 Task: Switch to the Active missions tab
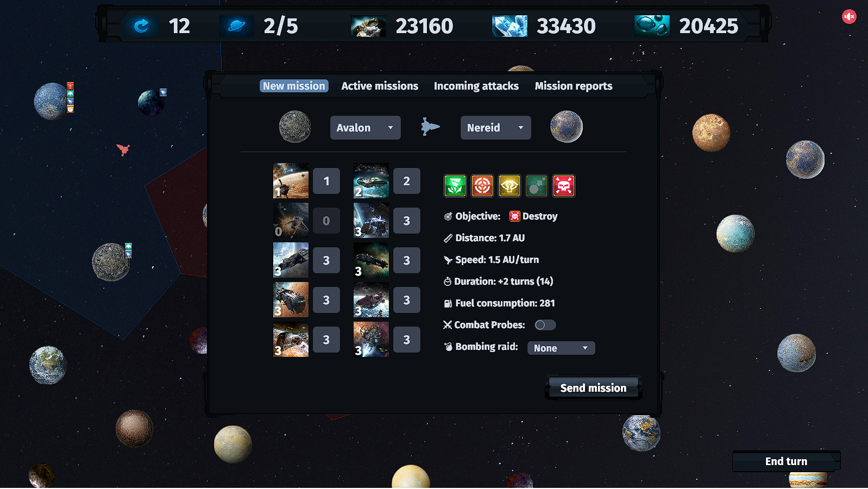click(380, 86)
